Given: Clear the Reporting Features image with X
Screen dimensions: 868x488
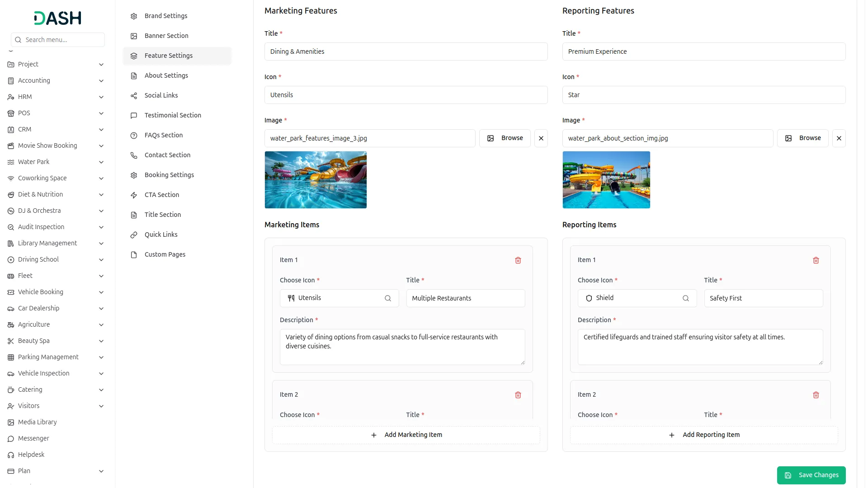Looking at the screenshot, I should 839,138.
